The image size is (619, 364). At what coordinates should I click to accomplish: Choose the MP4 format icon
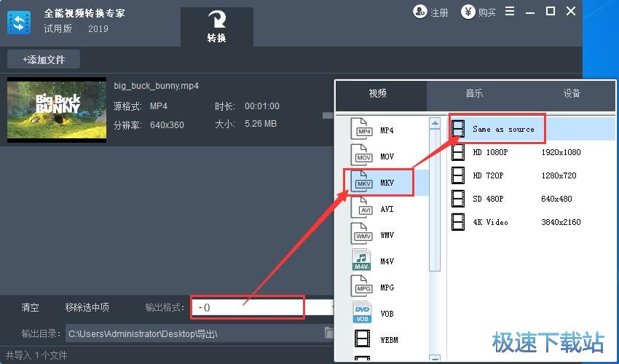click(362, 129)
